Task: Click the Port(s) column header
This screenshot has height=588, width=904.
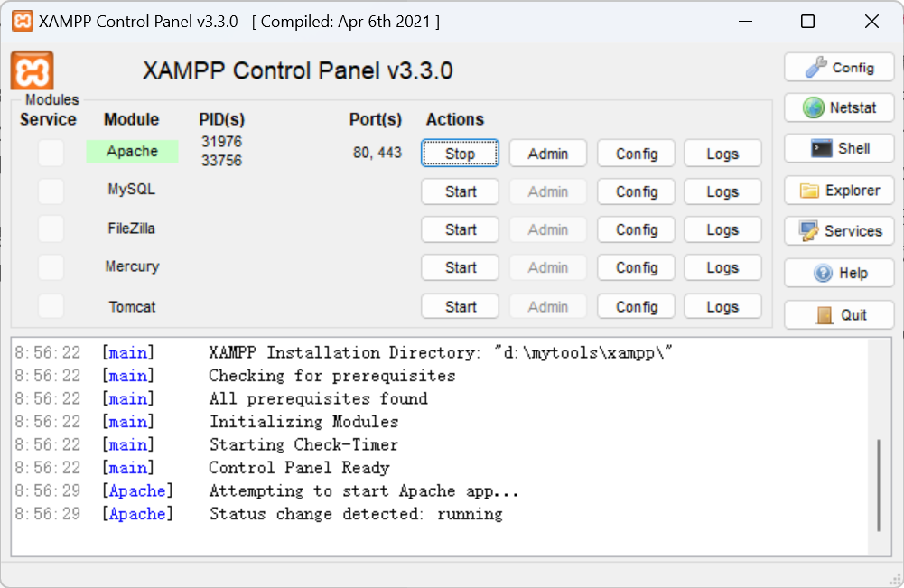Action: (376, 119)
